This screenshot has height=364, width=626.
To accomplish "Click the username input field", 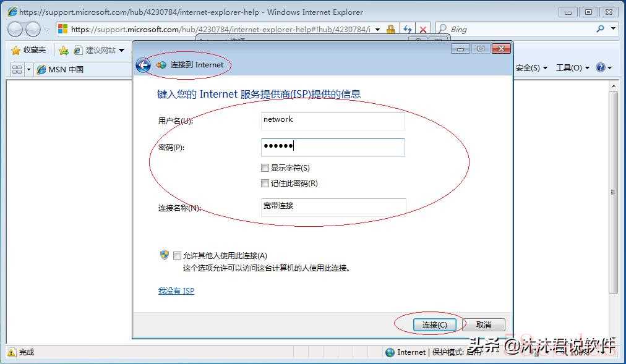I will click(333, 121).
